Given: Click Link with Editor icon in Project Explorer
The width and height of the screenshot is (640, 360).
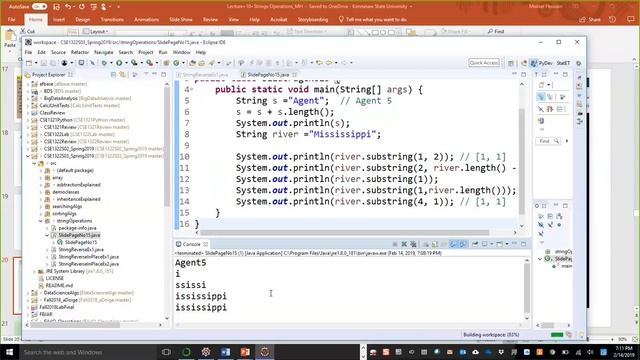Looking at the screenshot, I should [122, 75].
